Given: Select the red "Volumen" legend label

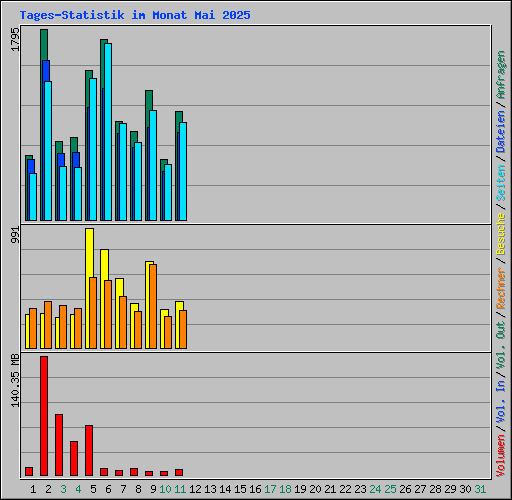Looking at the screenshot, I should [501, 456].
